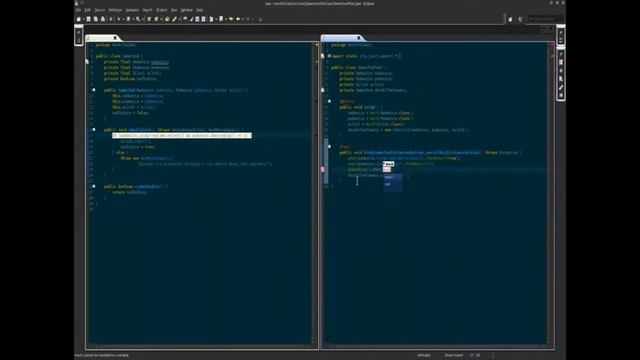Open the File menu
This screenshot has width=640, height=360.
78,10
